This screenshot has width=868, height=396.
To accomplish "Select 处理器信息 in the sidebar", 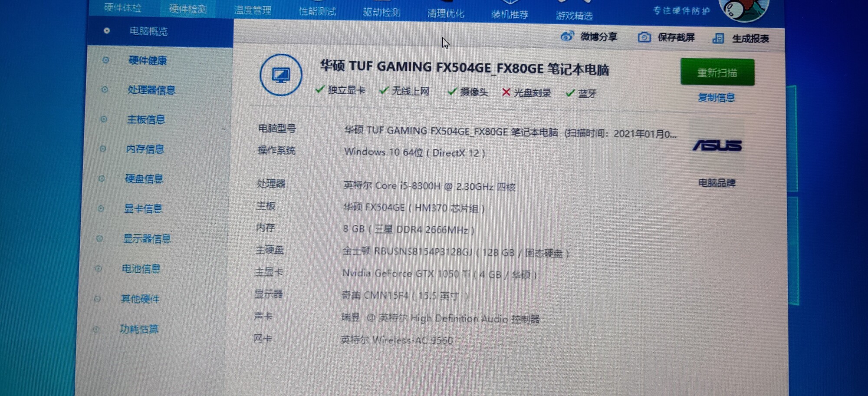I will (x=151, y=90).
